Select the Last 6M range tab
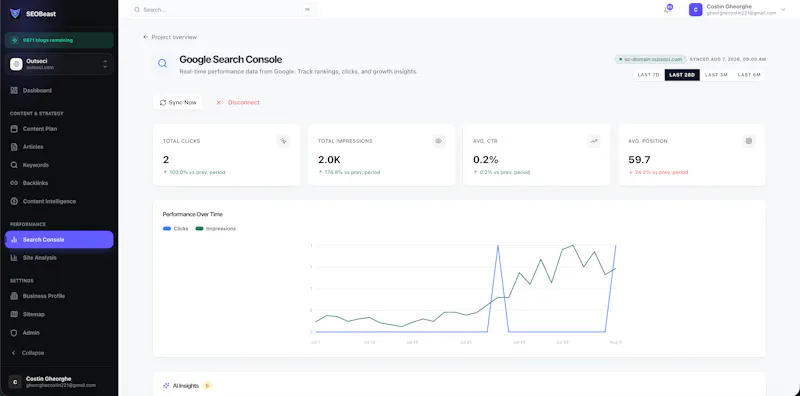The height and width of the screenshot is (396, 800). click(x=749, y=75)
